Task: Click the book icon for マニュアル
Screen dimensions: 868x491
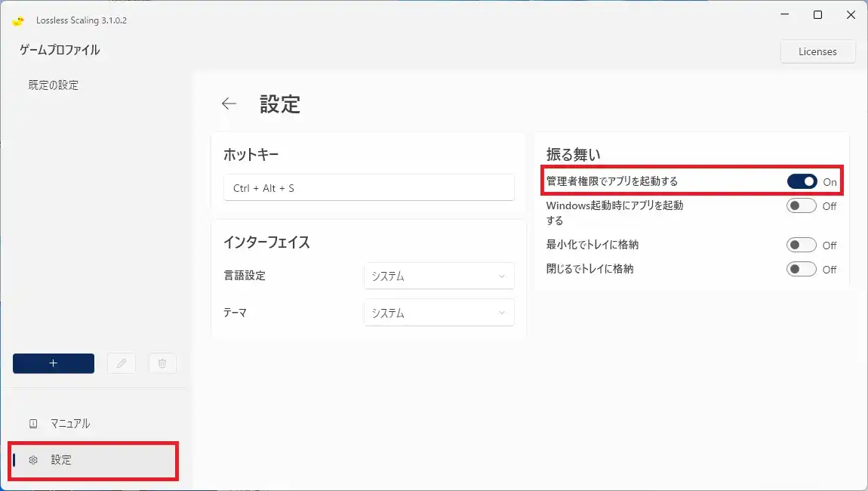Action: (33, 424)
